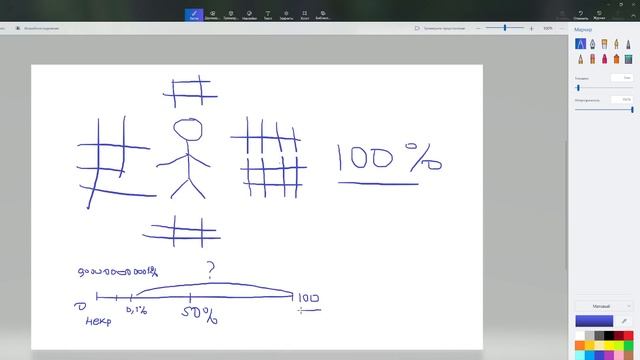Select the Oil brush tool
The image size is (640, 360).
pyautogui.click(x=604, y=44)
